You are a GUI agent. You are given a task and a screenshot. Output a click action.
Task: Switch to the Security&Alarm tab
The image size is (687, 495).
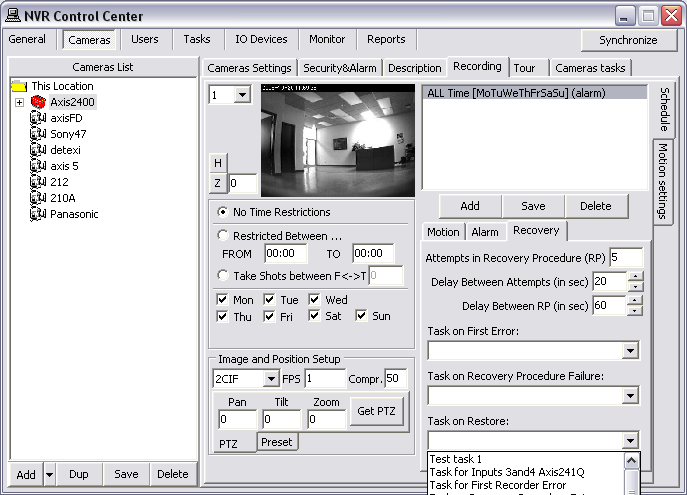340,68
